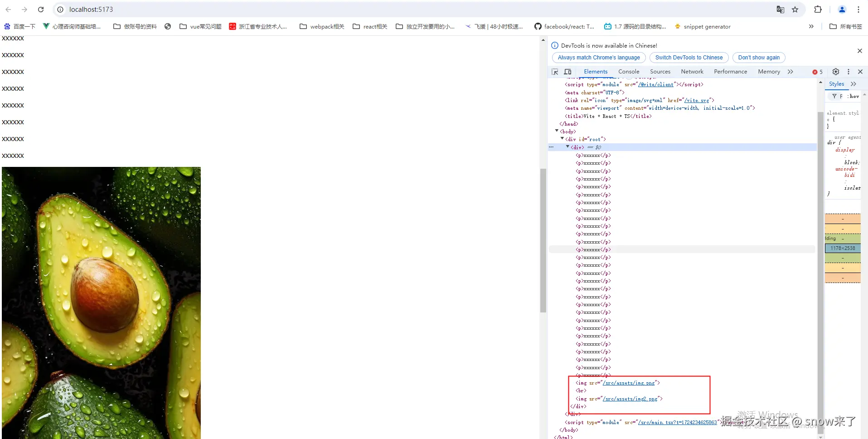Viewport: 868px width, 439px height.
Task: Activate the DevTools element inspector tool
Action: click(555, 72)
